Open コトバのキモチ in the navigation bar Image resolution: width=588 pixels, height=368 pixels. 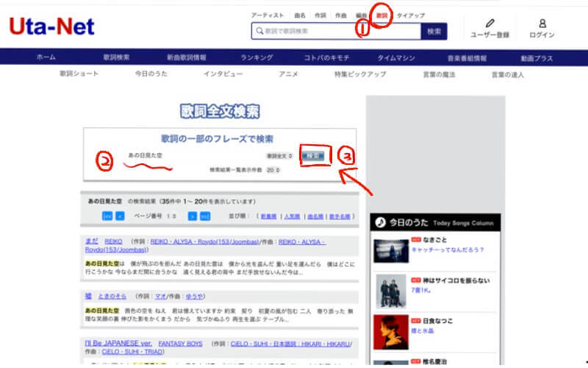pyautogui.click(x=326, y=58)
